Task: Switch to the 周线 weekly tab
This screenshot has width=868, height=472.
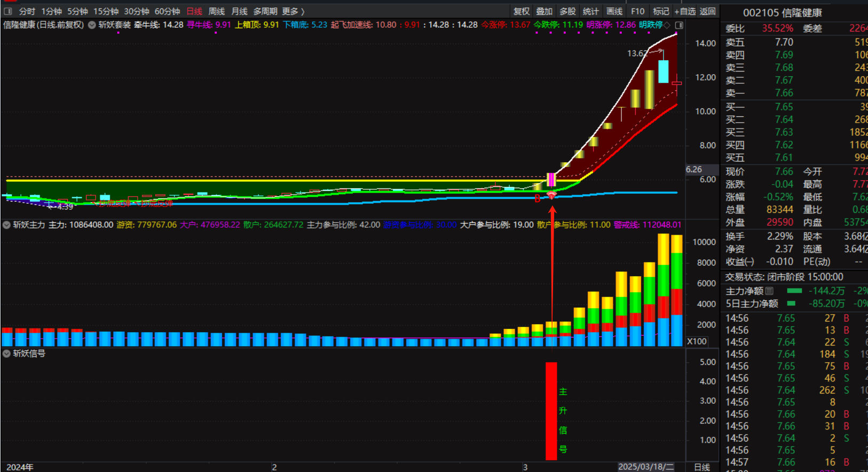Action: tap(216, 11)
